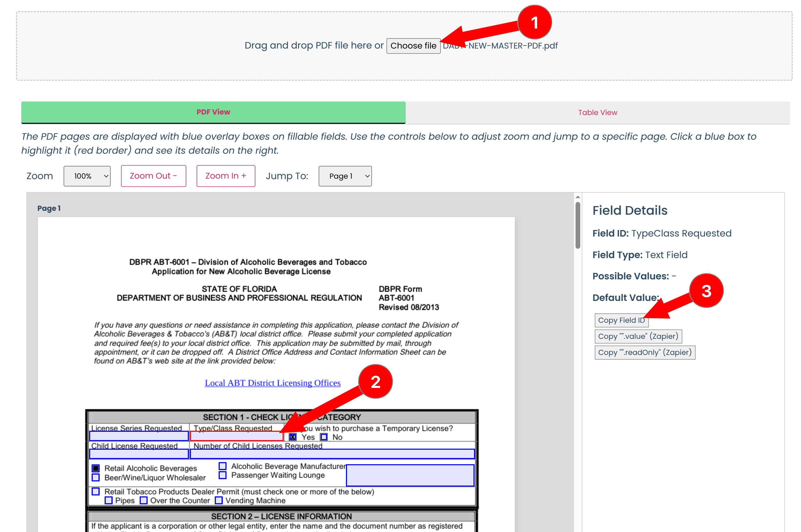Click the PDF viewer vertical scrollbar
The width and height of the screenshot is (801, 532).
pos(578,225)
